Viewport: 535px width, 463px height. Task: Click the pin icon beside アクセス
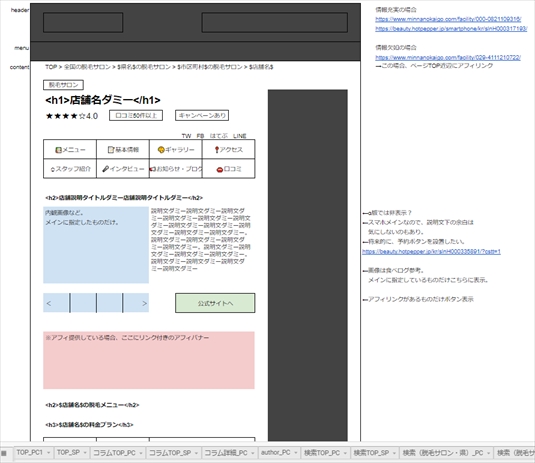pyautogui.click(x=217, y=150)
